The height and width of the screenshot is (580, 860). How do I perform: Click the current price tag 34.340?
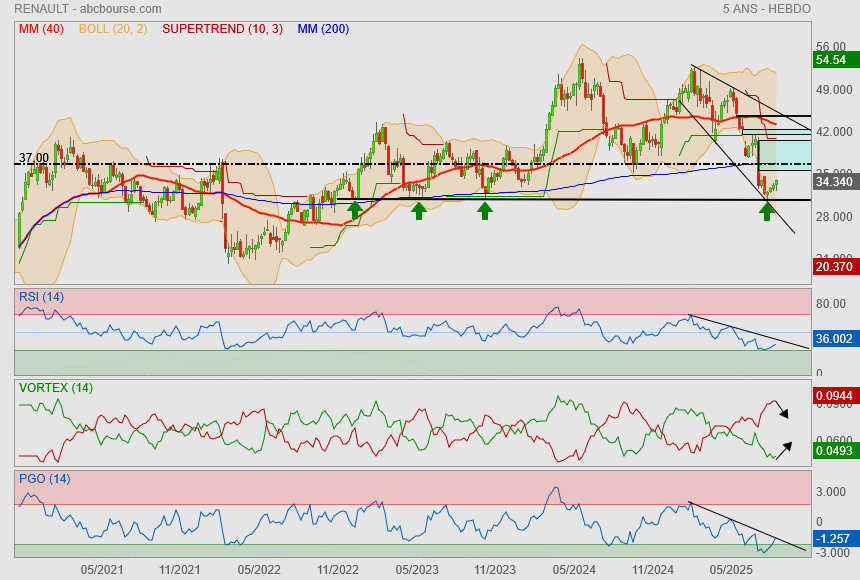[x=834, y=181]
